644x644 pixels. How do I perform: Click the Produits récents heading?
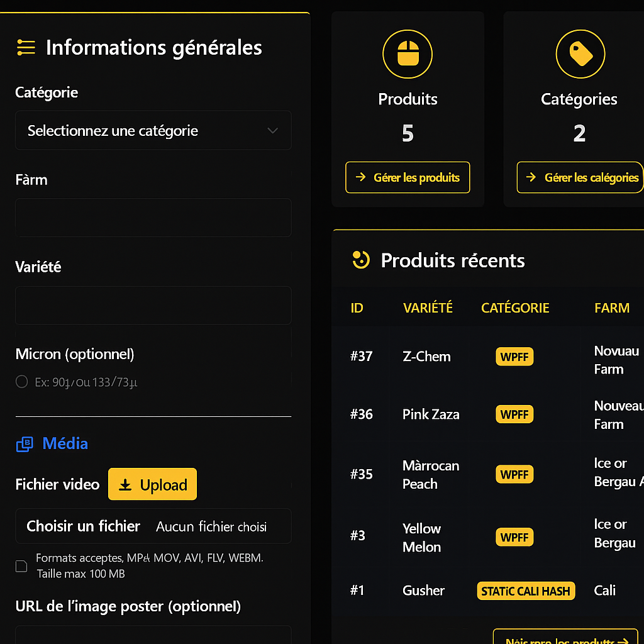point(453,260)
